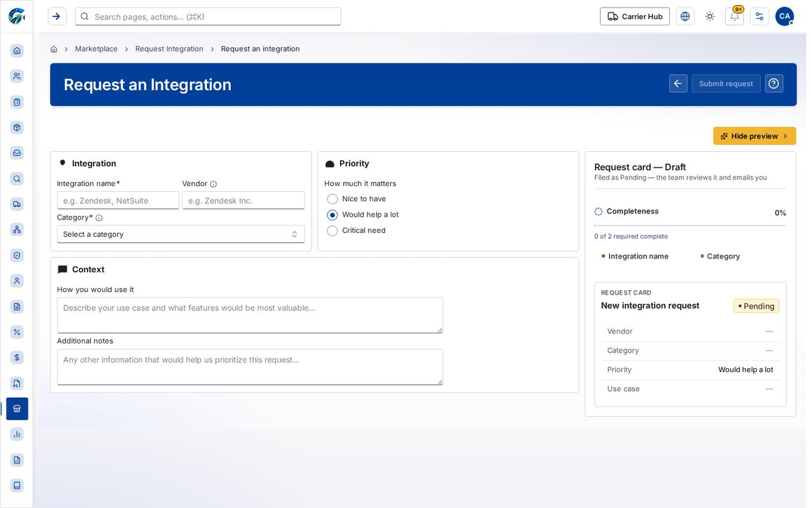The height and width of the screenshot is (508, 812).
Task: Select the Nice to have radio button
Action: pyautogui.click(x=332, y=199)
